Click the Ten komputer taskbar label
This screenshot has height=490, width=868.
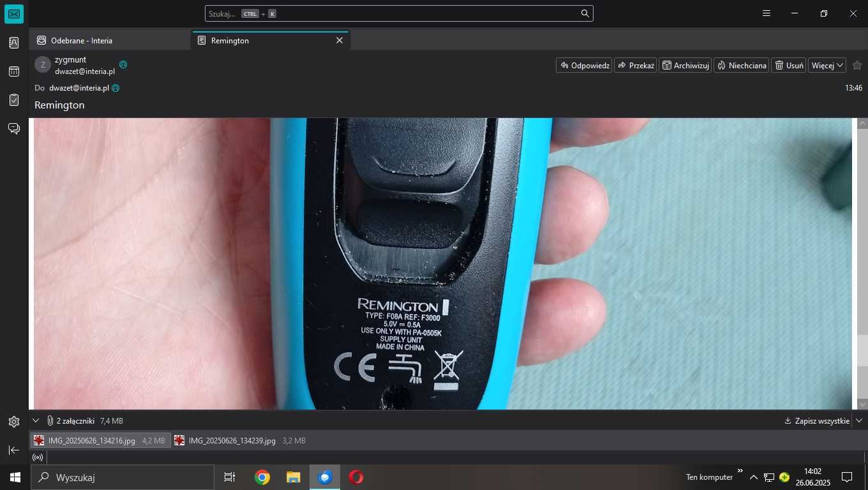pos(709,477)
